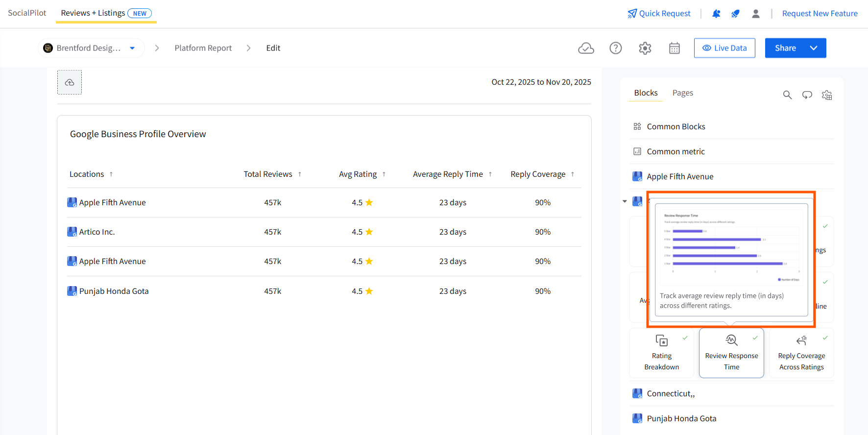Viewport: 868px width, 435px height.
Task: Click the comment bubble icon in Blocks panel
Action: [x=807, y=95]
